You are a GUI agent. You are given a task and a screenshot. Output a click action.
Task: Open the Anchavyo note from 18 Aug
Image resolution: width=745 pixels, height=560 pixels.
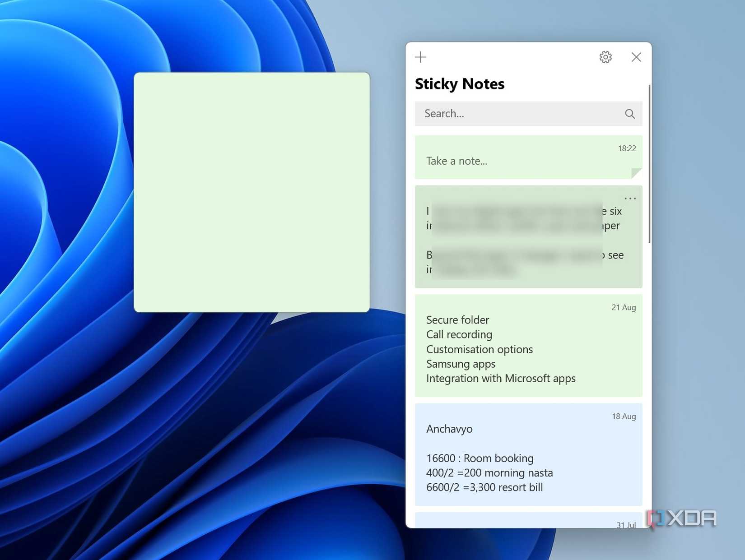tap(528, 456)
